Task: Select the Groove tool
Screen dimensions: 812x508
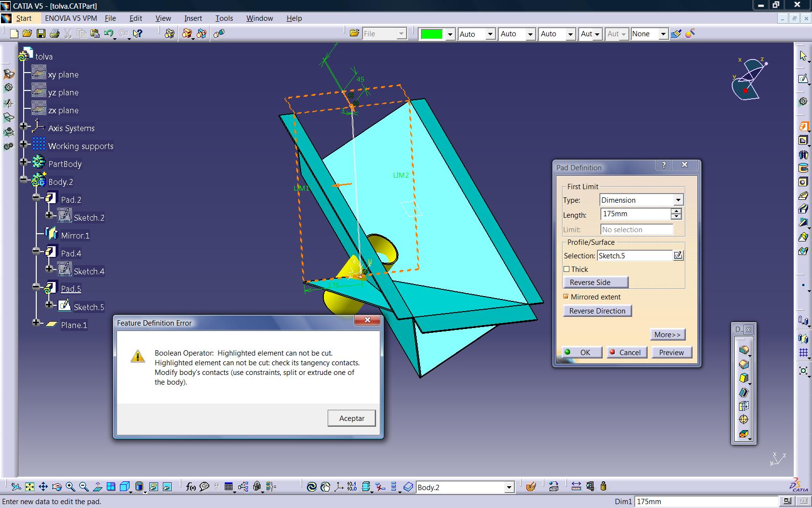Action: [x=803, y=168]
